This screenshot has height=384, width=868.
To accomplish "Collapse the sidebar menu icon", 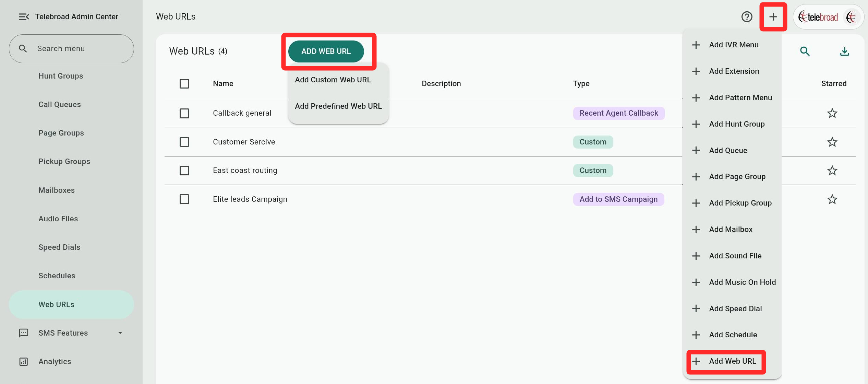I will (24, 16).
